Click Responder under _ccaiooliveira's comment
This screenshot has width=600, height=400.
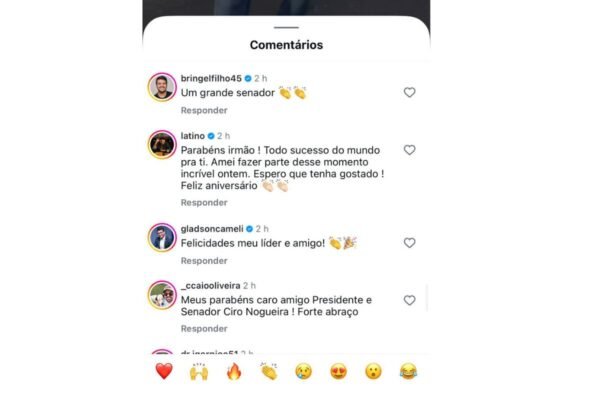(x=204, y=328)
